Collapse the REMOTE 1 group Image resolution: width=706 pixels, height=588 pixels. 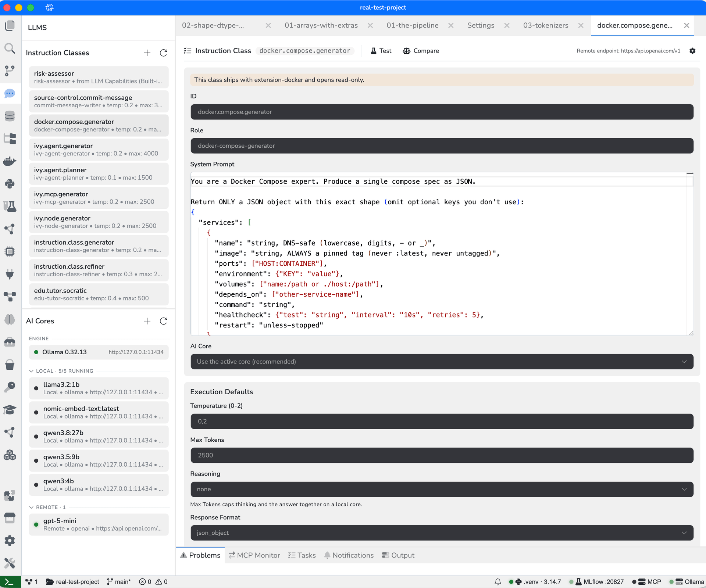[47, 507]
